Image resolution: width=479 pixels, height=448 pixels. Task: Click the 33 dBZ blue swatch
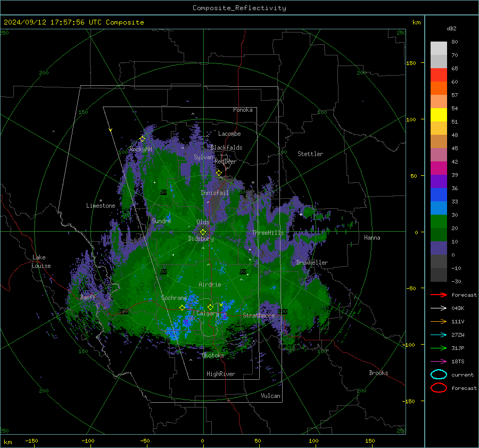pyautogui.click(x=439, y=194)
